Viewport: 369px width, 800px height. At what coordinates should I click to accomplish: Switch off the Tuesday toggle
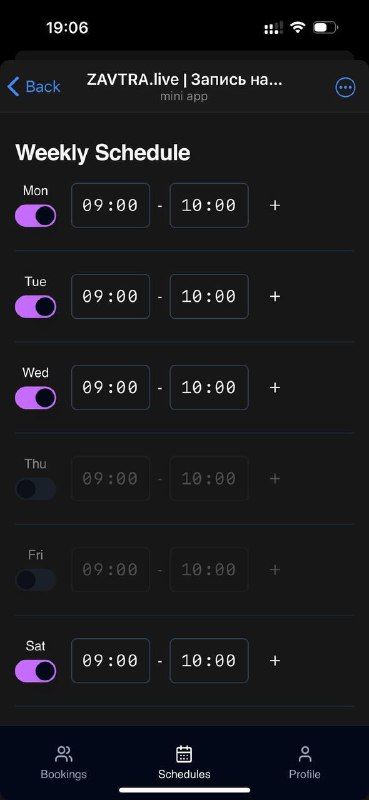(35, 307)
